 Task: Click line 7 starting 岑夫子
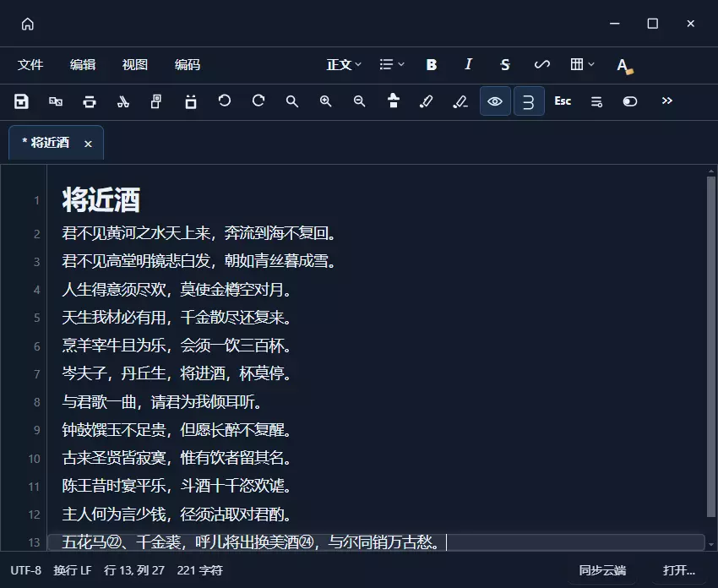pos(177,373)
